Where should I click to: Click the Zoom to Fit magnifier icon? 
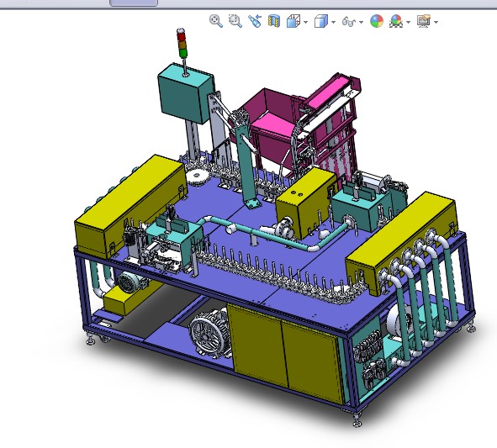(x=216, y=21)
